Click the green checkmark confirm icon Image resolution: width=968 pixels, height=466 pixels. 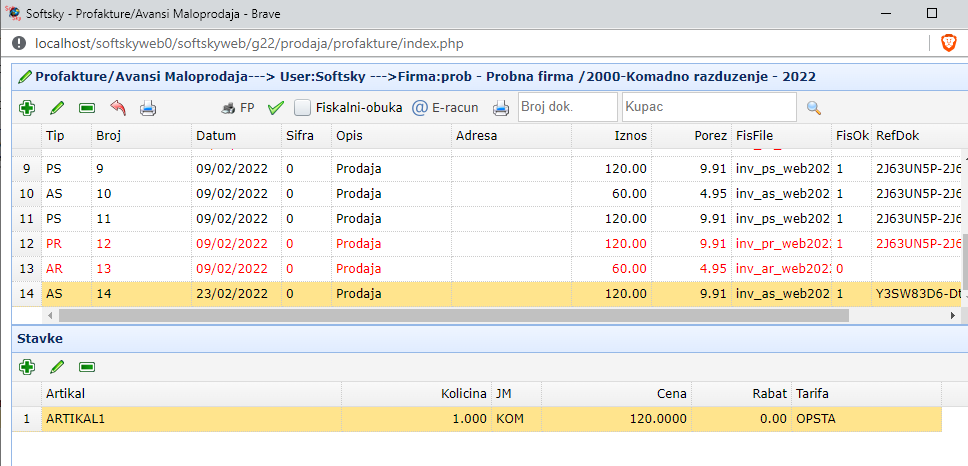(x=276, y=108)
